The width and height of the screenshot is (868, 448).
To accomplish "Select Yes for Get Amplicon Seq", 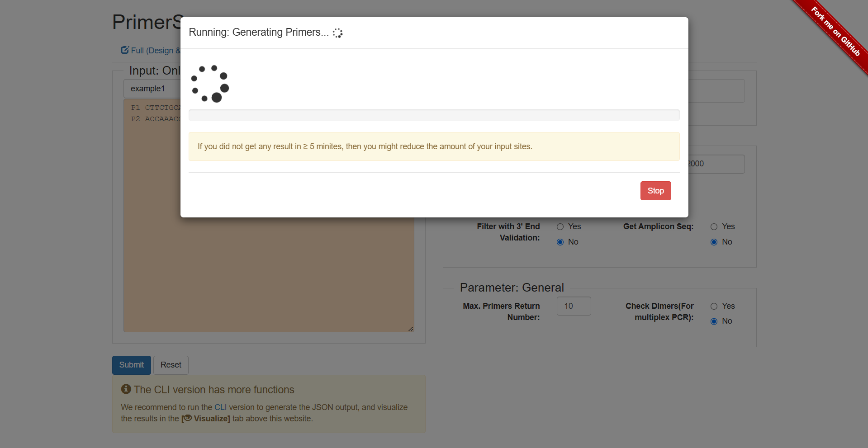I will point(714,226).
